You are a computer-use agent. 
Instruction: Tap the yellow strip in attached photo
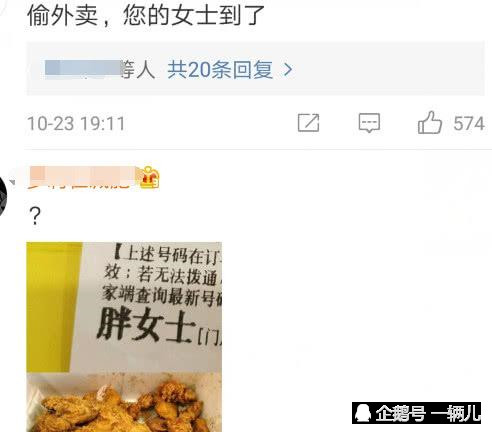pos(52,307)
